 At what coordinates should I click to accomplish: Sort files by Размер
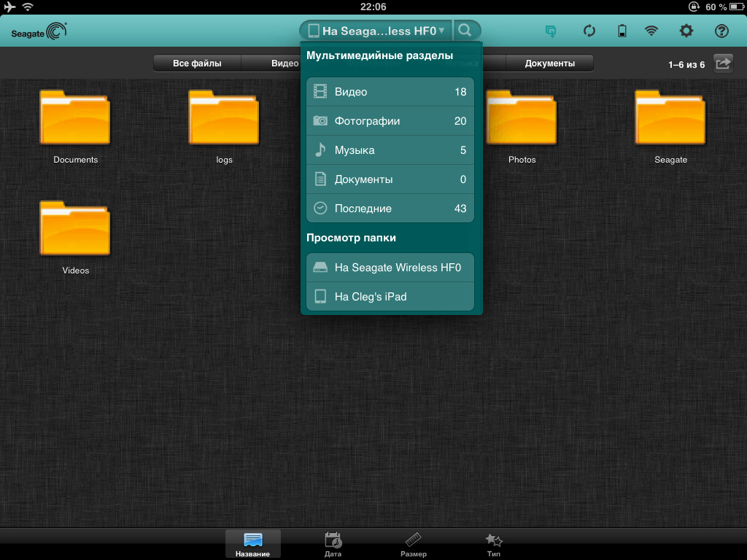413,544
